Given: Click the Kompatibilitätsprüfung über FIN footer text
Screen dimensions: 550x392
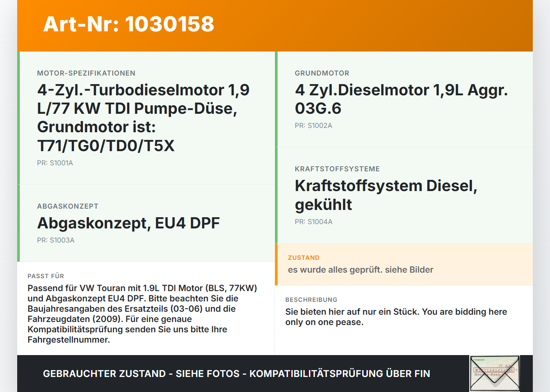Looking at the screenshot, I should pos(236,374).
